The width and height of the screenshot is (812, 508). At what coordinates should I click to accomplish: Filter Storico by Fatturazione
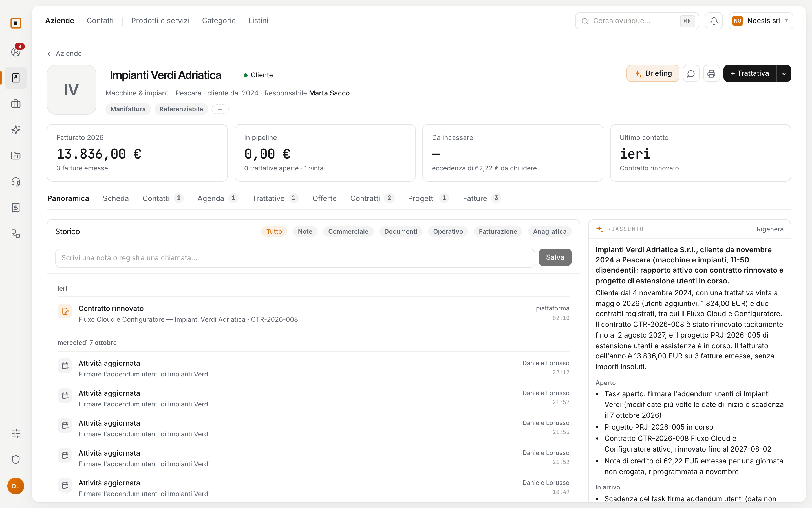point(498,231)
